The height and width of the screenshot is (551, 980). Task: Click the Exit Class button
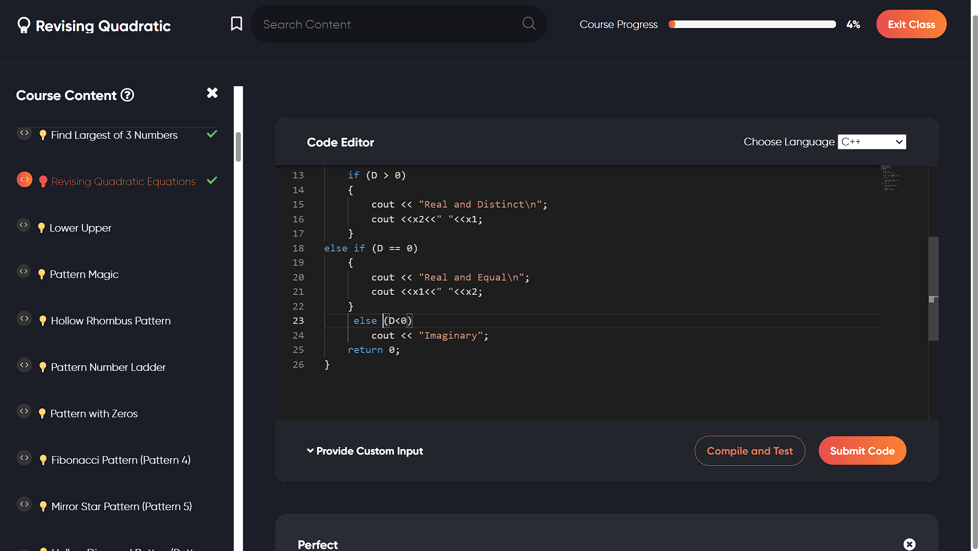coord(911,24)
